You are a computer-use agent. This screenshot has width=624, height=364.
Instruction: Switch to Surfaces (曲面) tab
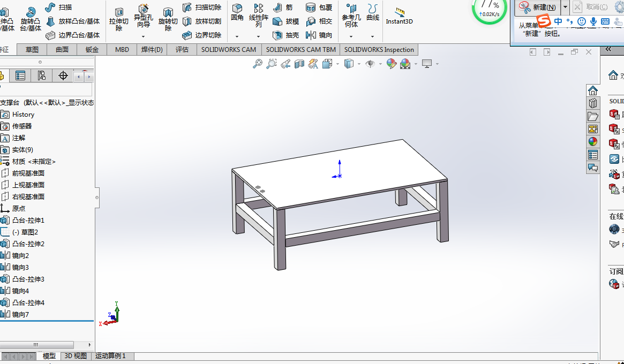62,50
